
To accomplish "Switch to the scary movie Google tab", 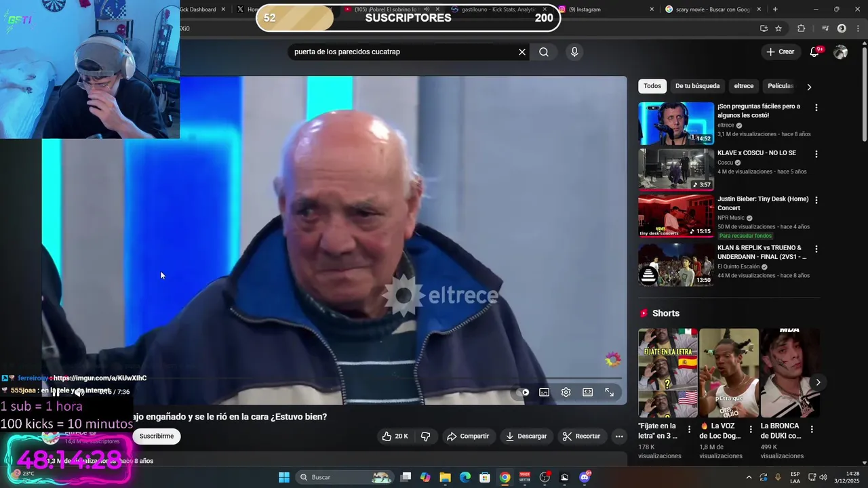I will pyautogui.click(x=712, y=9).
